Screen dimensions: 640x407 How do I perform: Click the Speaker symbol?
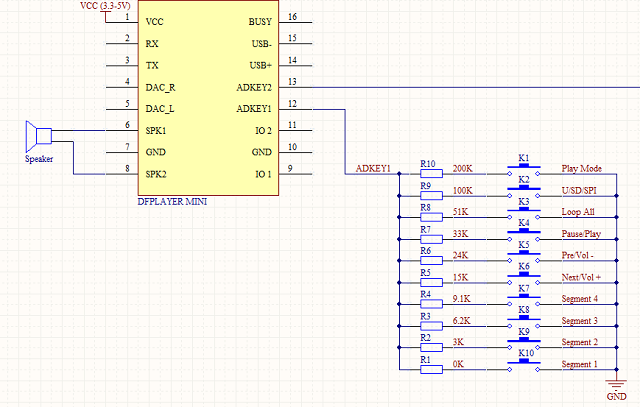pos(38,136)
